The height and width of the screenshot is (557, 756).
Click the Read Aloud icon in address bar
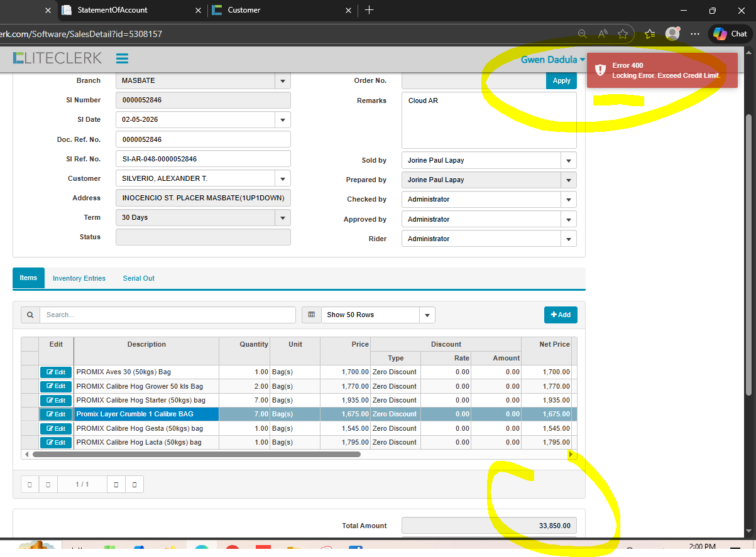point(603,34)
